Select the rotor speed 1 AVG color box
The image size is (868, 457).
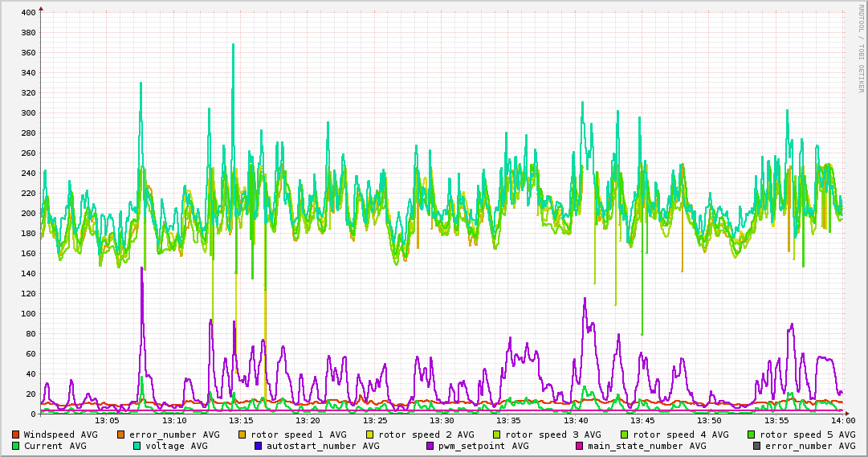pos(242,435)
